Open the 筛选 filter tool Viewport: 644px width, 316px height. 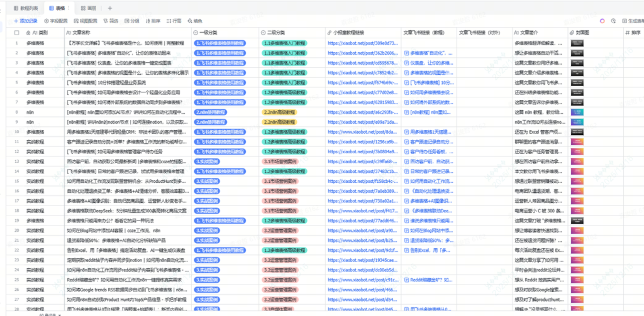click(111, 21)
